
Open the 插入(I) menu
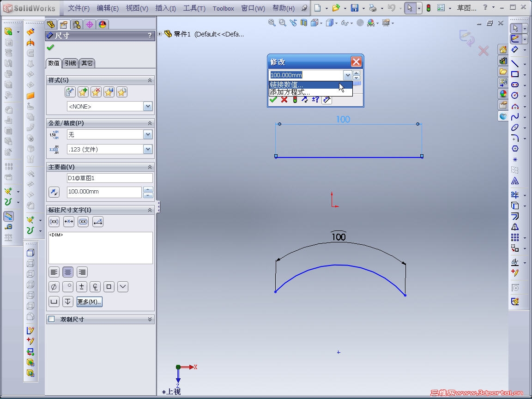tap(166, 8)
